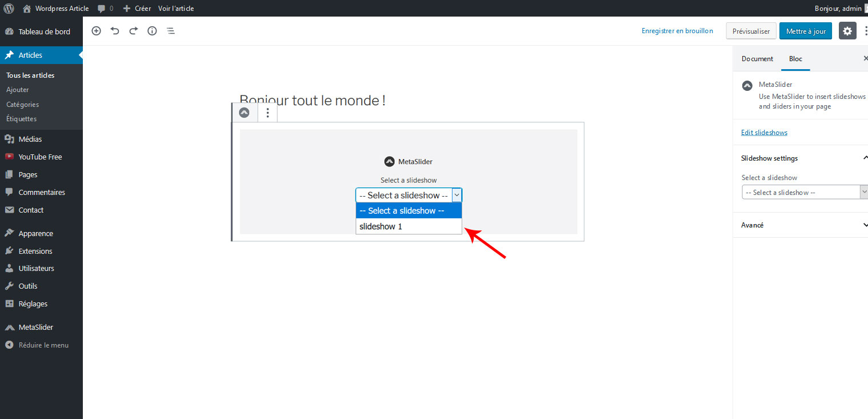Open MetaSlider menu in sidebar

point(41,327)
